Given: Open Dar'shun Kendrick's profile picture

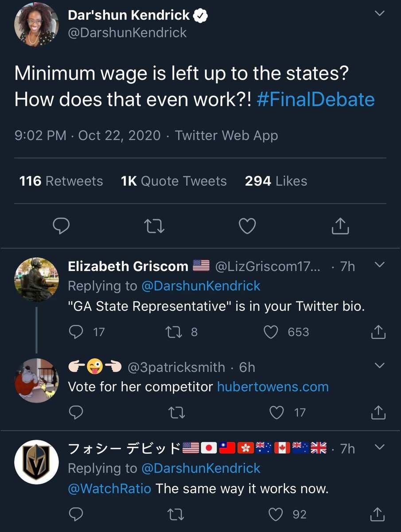Looking at the screenshot, I should click(x=37, y=25).
